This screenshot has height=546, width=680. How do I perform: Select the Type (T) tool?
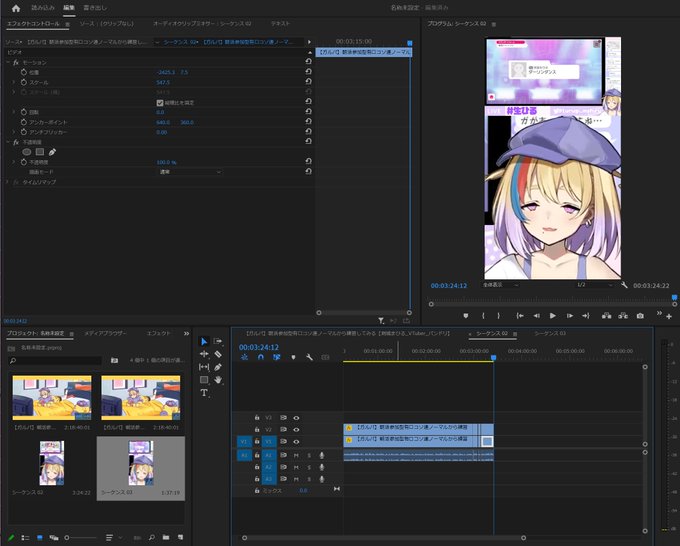pos(204,393)
